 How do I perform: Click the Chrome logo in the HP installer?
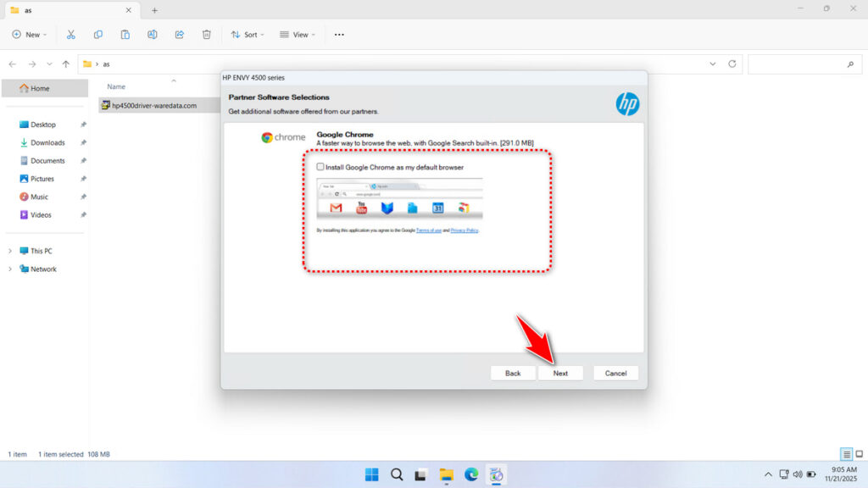tap(267, 136)
